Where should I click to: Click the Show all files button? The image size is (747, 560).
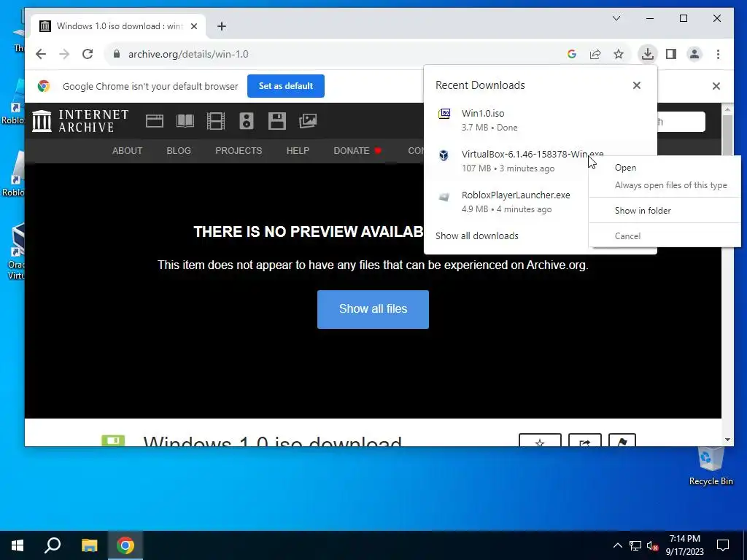click(x=373, y=309)
